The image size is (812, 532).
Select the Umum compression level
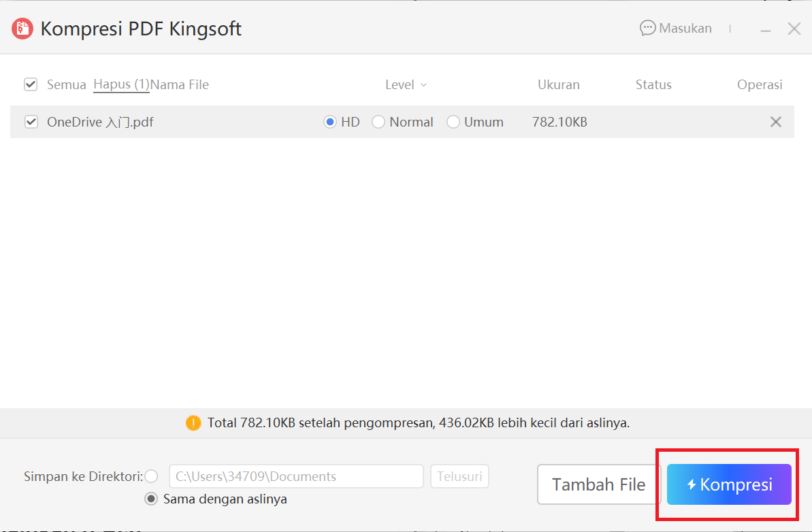[453, 122]
